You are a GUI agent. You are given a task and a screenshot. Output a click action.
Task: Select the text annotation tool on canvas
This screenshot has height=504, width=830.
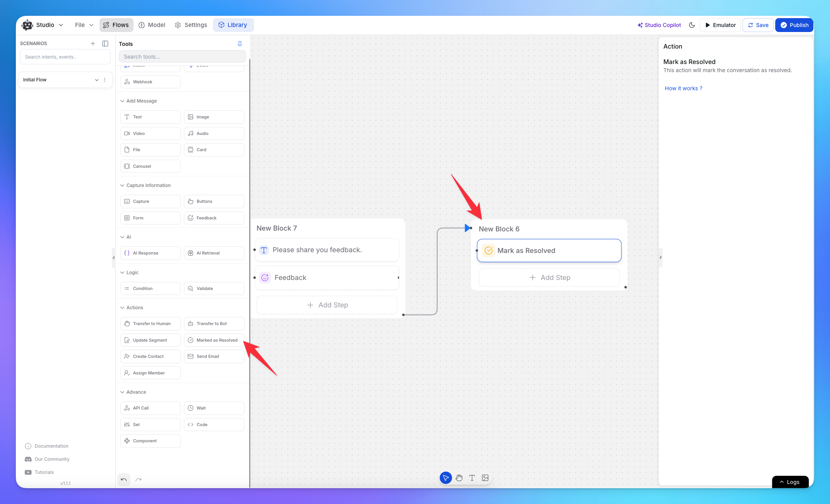(x=472, y=478)
